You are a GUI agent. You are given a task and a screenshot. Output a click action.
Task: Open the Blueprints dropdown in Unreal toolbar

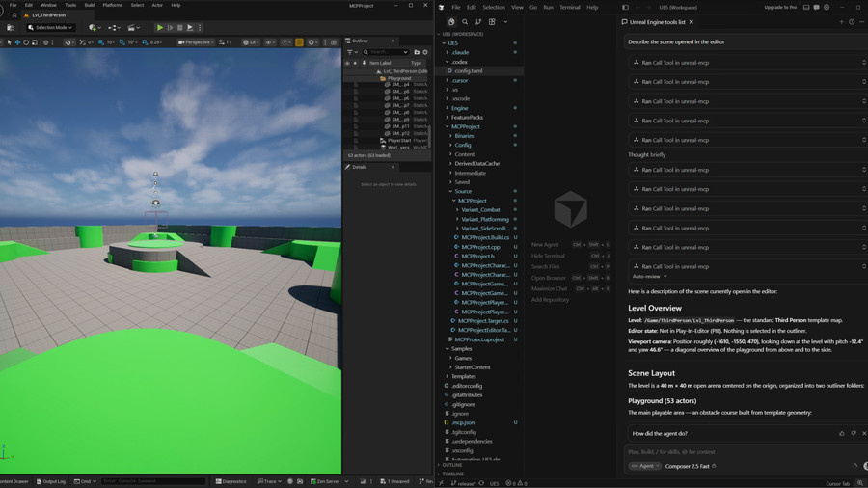pyautogui.click(x=114, y=27)
